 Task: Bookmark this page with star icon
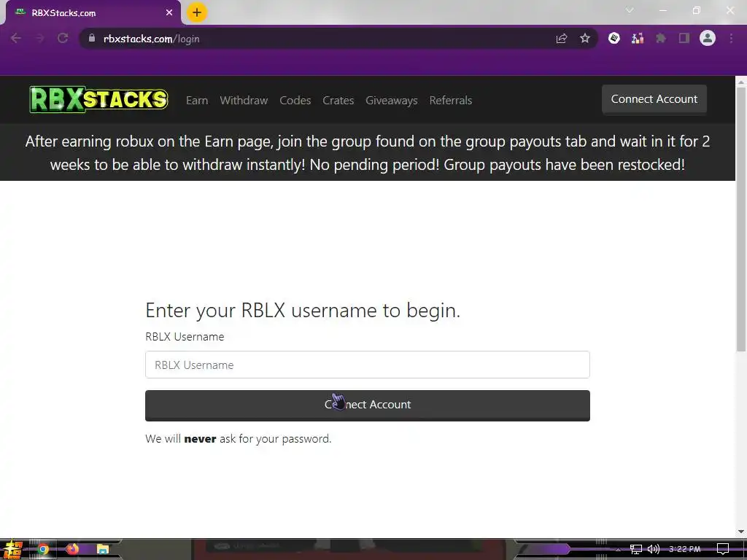[x=585, y=38]
